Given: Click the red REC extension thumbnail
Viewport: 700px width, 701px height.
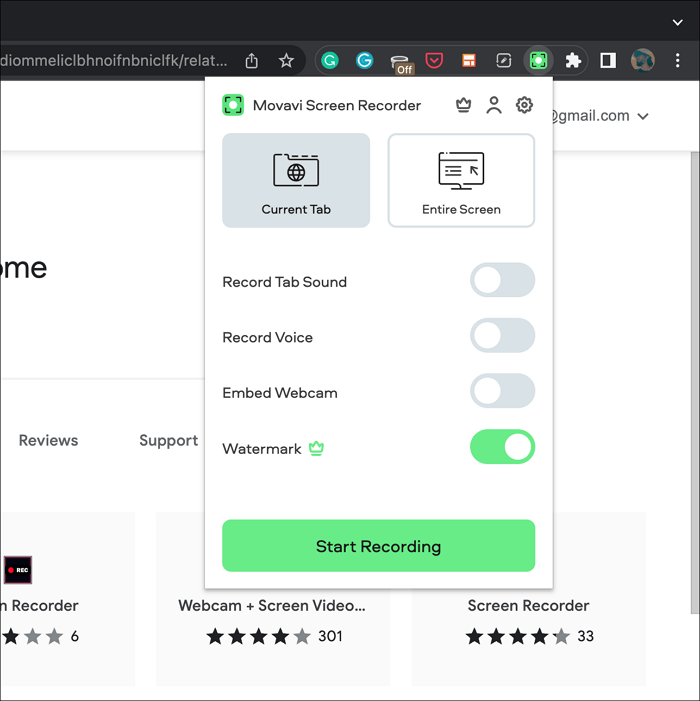Looking at the screenshot, I should coord(18,570).
